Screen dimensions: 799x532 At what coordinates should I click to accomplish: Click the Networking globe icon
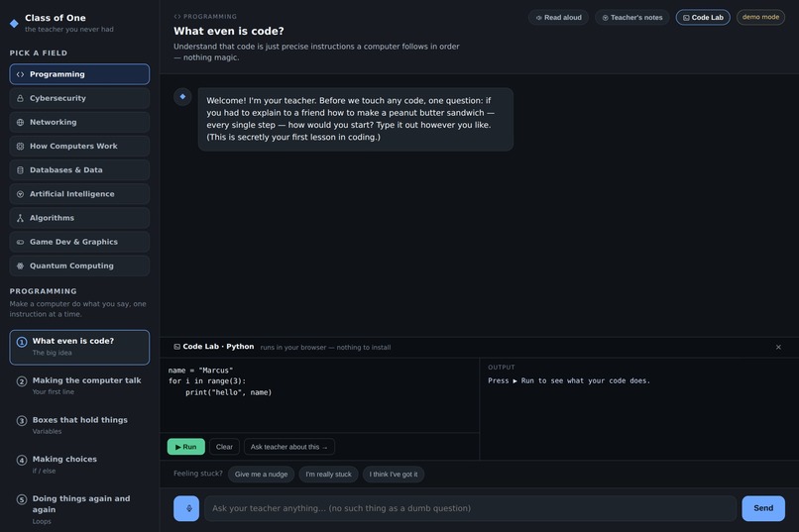pos(21,122)
